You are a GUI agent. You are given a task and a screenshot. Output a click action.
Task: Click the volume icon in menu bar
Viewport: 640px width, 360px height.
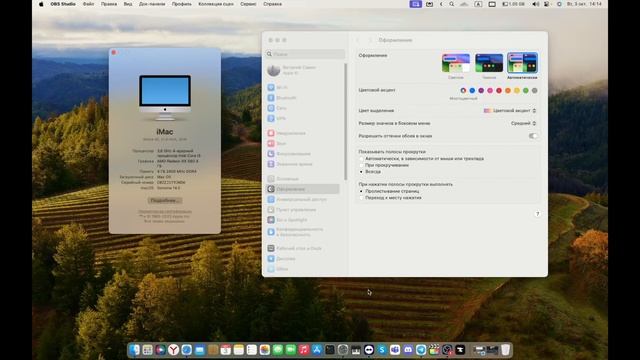[x=535, y=4]
